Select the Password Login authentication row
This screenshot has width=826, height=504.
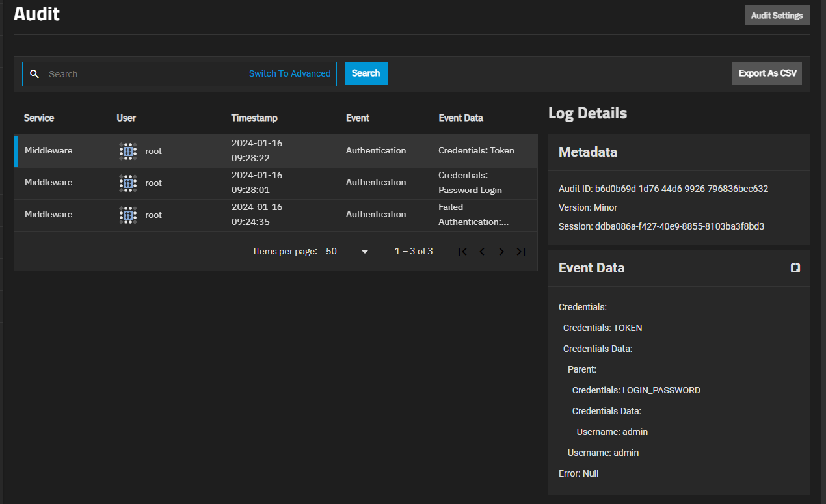(x=276, y=183)
